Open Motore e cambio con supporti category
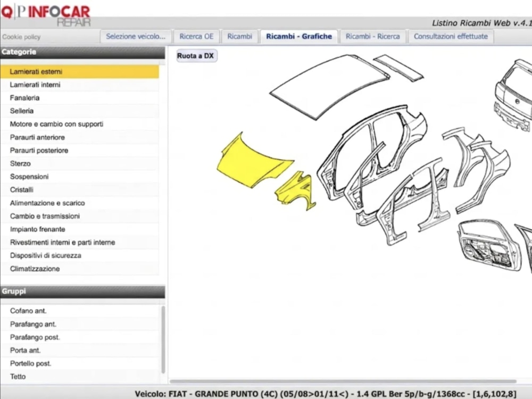This screenshot has width=532, height=399. pos(79,124)
